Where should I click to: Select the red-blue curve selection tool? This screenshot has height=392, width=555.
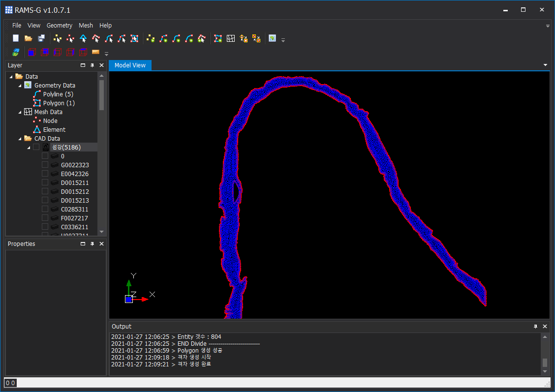[122, 38]
